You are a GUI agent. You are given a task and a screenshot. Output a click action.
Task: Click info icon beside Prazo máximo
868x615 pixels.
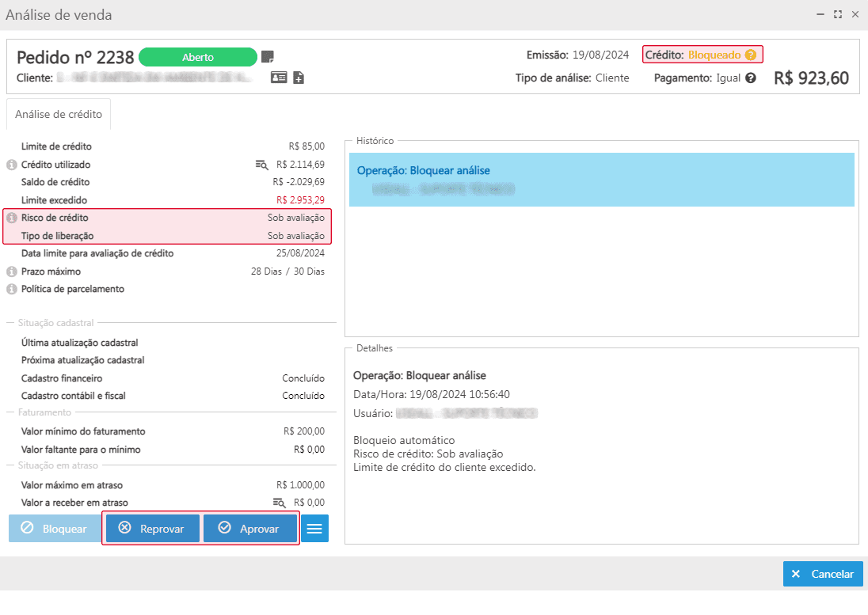pyautogui.click(x=12, y=271)
